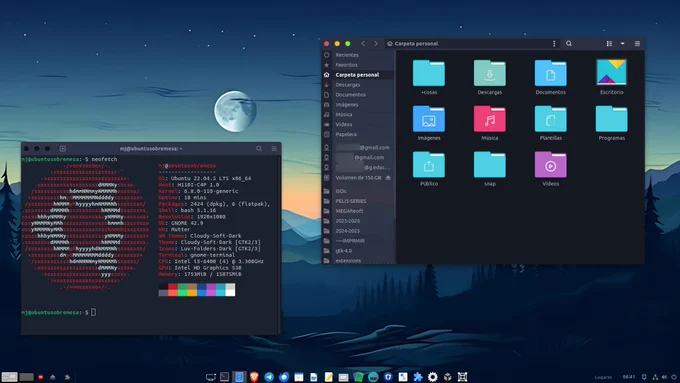Launch Telegram from the dock
The height and width of the screenshot is (383, 680).
point(269,377)
